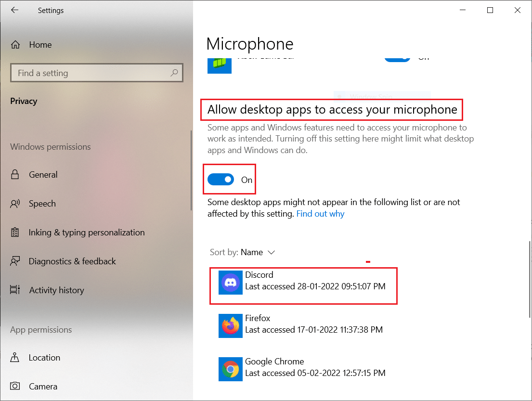This screenshot has height=401, width=532.
Task: Select Discord last accessed timestamp text
Action: coord(315,286)
